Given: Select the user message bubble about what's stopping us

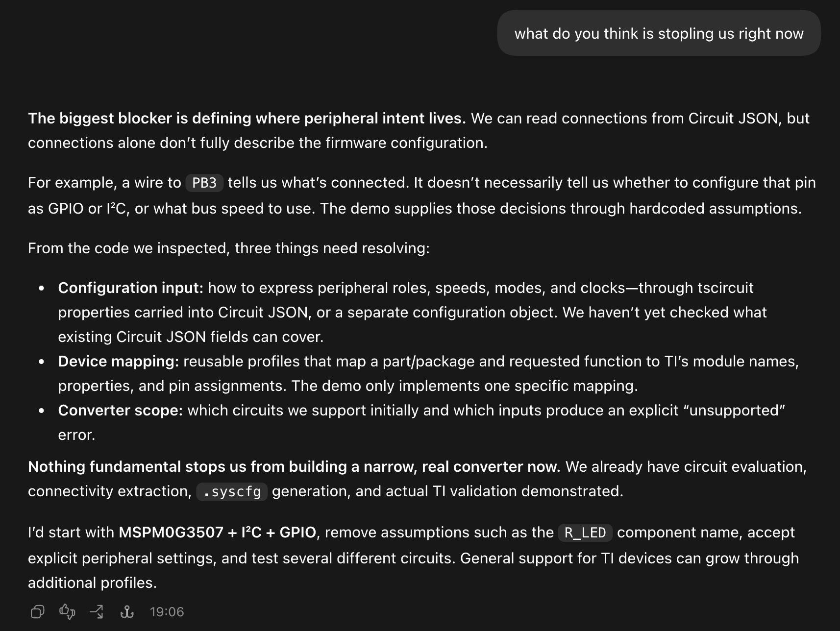Looking at the screenshot, I should (x=659, y=33).
